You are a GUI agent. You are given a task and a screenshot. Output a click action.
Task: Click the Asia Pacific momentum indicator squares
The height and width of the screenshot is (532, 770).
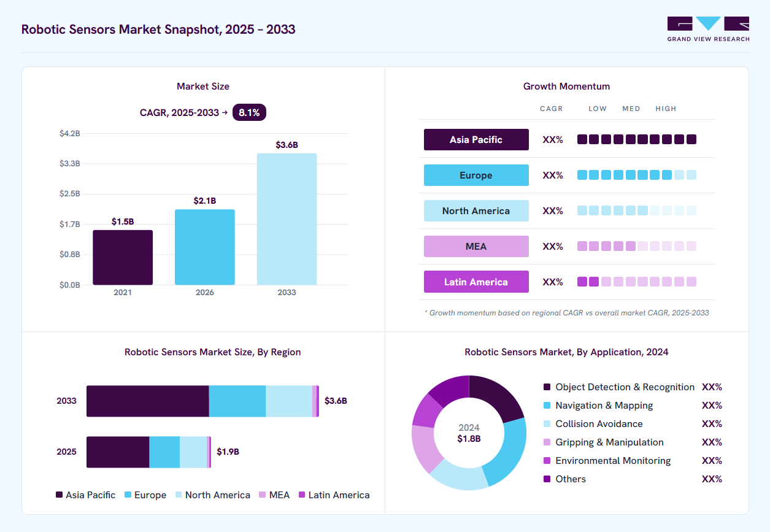[x=637, y=139]
